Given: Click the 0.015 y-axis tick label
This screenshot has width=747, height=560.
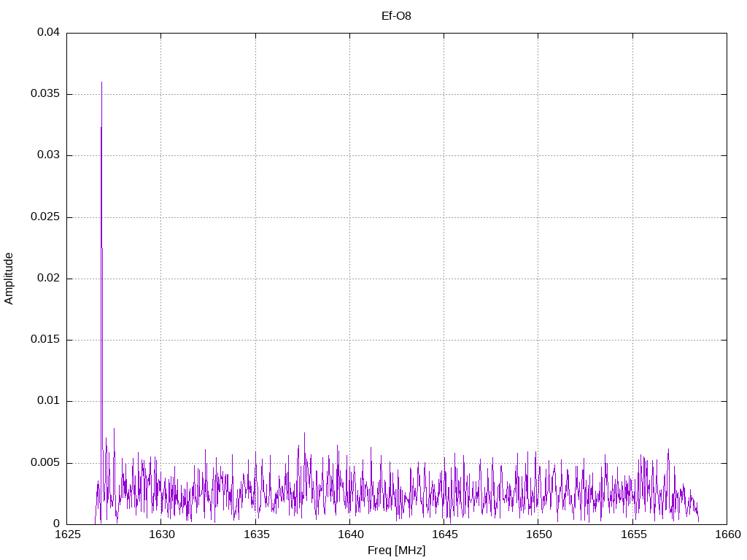Looking at the screenshot, I should coord(45,340).
